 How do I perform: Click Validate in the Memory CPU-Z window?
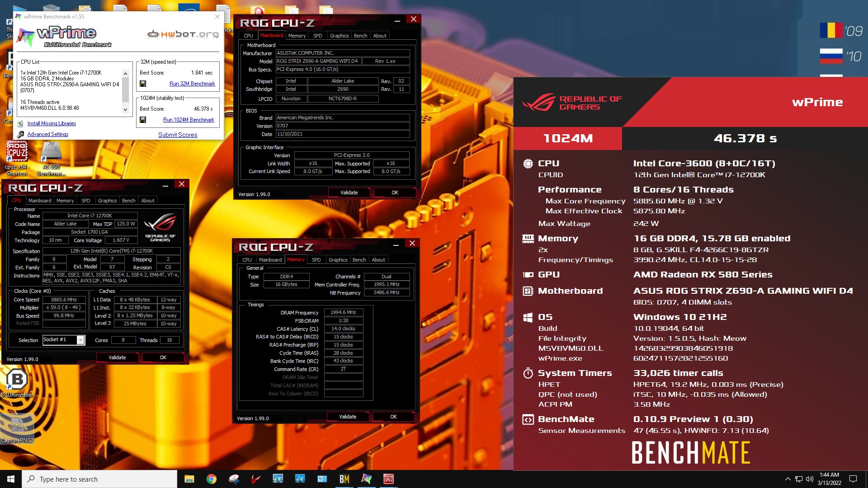point(348,417)
